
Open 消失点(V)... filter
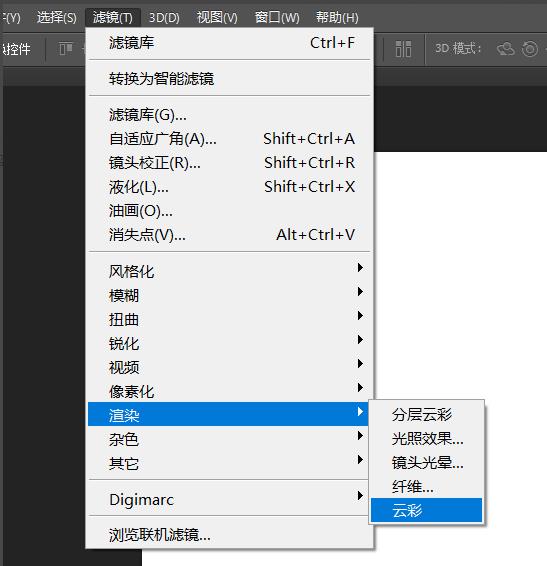click(x=229, y=235)
